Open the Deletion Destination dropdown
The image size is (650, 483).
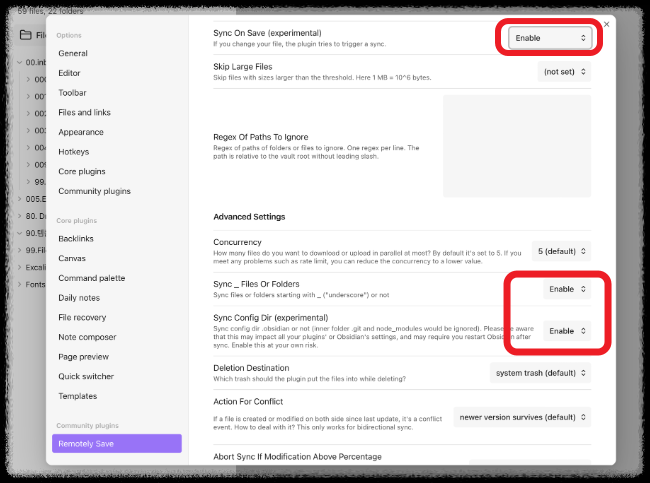pos(540,373)
